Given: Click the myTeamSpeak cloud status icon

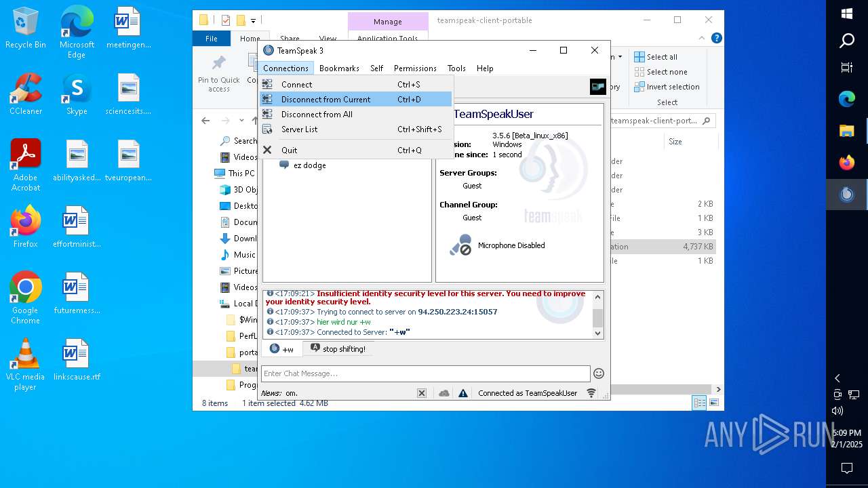Looking at the screenshot, I should (x=444, y=393).
